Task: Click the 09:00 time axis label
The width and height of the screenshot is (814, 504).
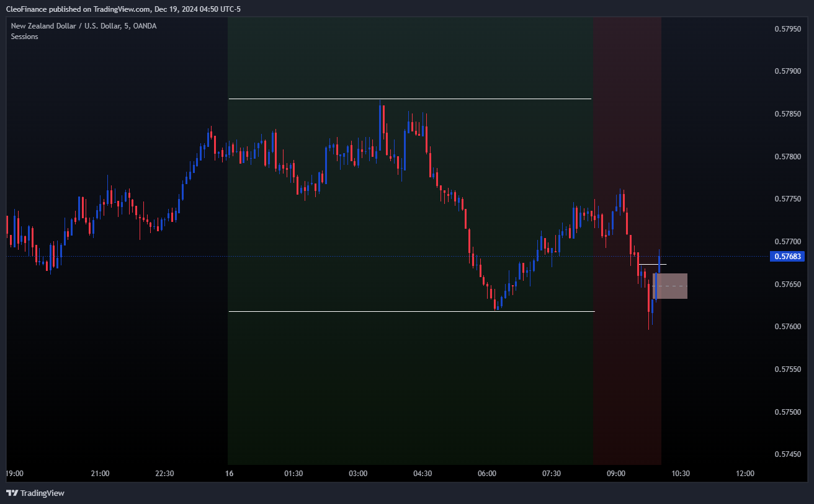Action: [616, 474]
